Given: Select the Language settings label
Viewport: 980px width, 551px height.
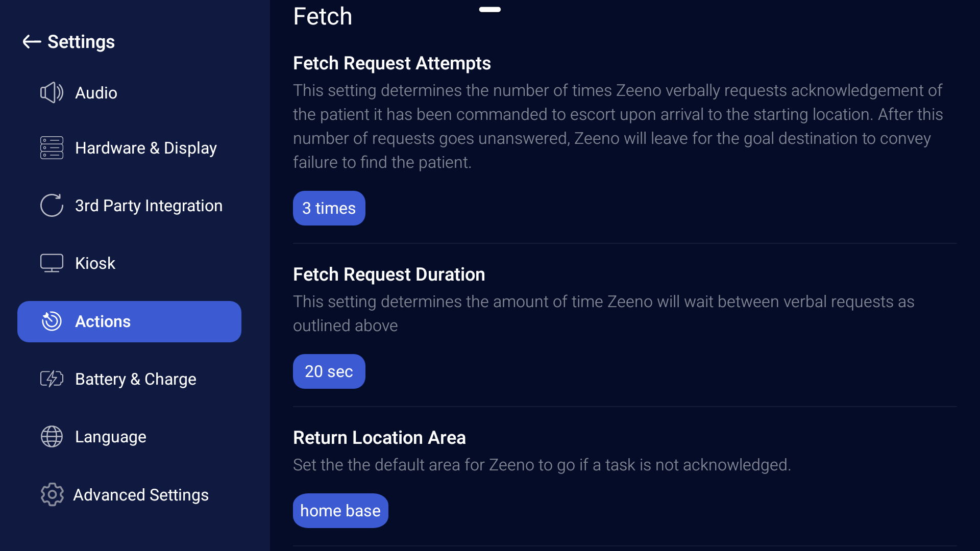Looking at the screenshot, I should tap(110, 437).
